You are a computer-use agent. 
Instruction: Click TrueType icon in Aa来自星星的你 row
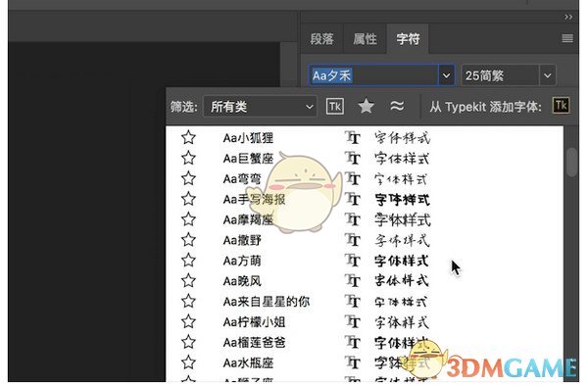pos(353,301)
